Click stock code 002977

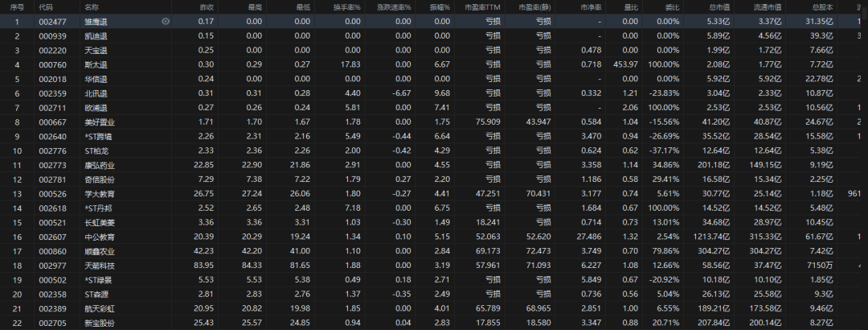pos(52,266)
